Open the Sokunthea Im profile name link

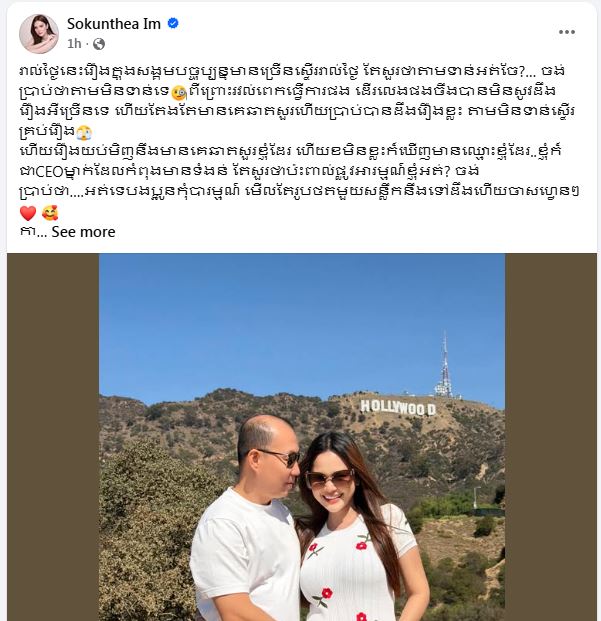114,24
